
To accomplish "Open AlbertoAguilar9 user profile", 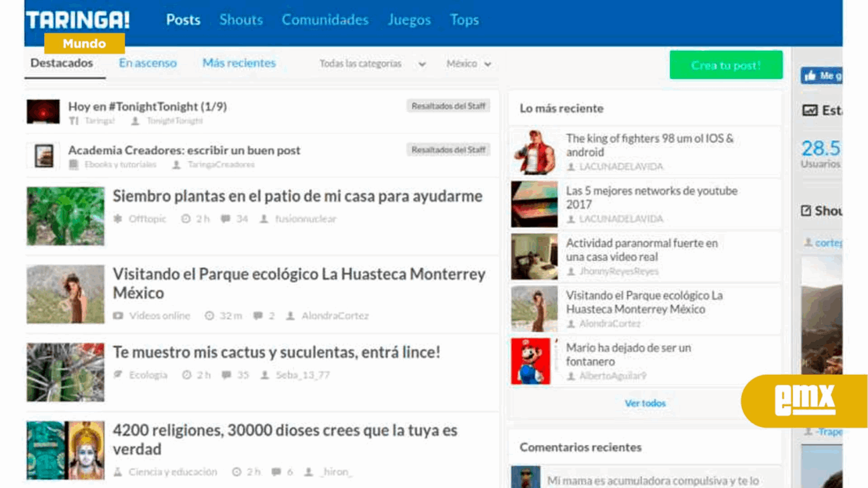I will coord(612,376).
